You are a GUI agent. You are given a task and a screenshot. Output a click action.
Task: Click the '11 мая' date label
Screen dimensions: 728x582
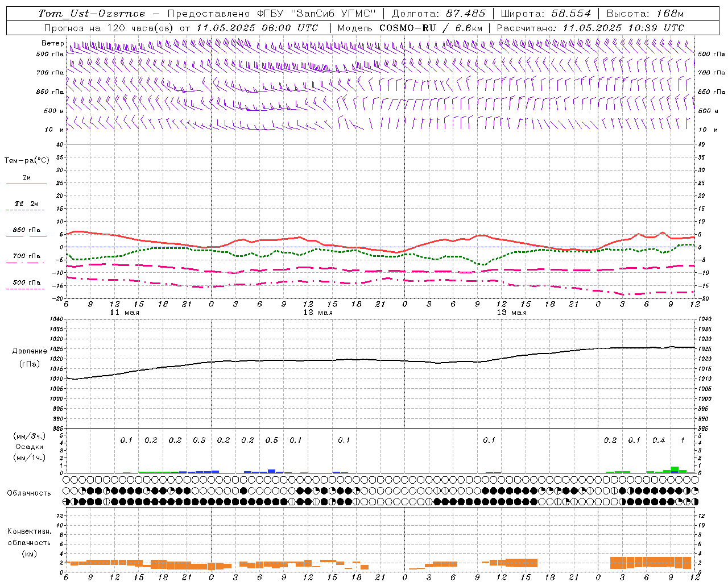pyautogui.click(x=125, y=313)
